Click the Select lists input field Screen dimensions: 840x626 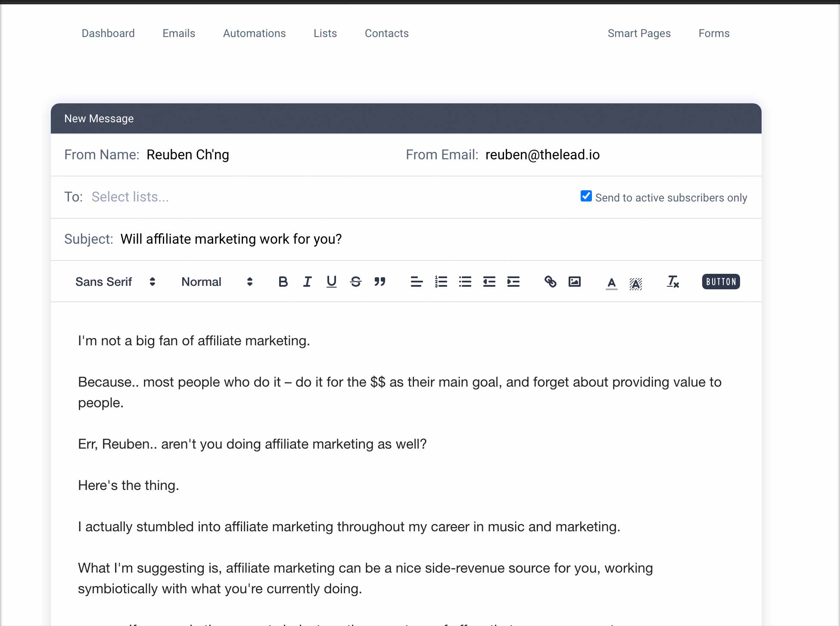tap(129, 196)
